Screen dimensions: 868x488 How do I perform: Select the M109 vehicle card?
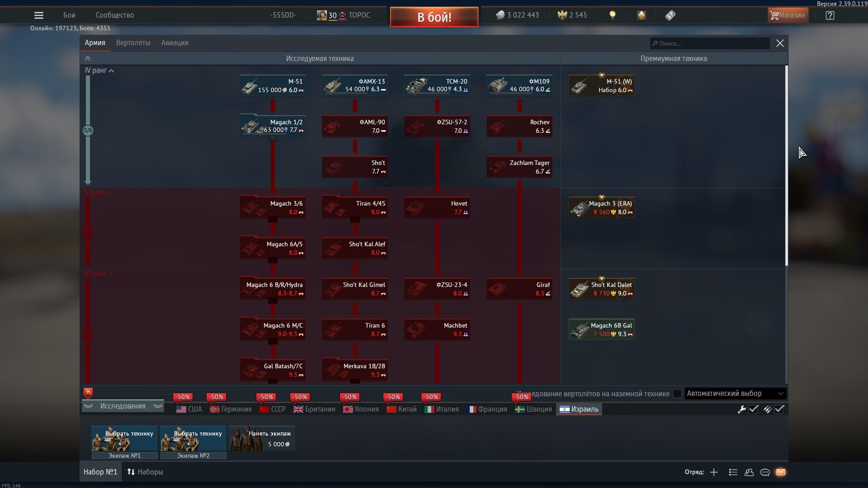(x=519, y=85)
